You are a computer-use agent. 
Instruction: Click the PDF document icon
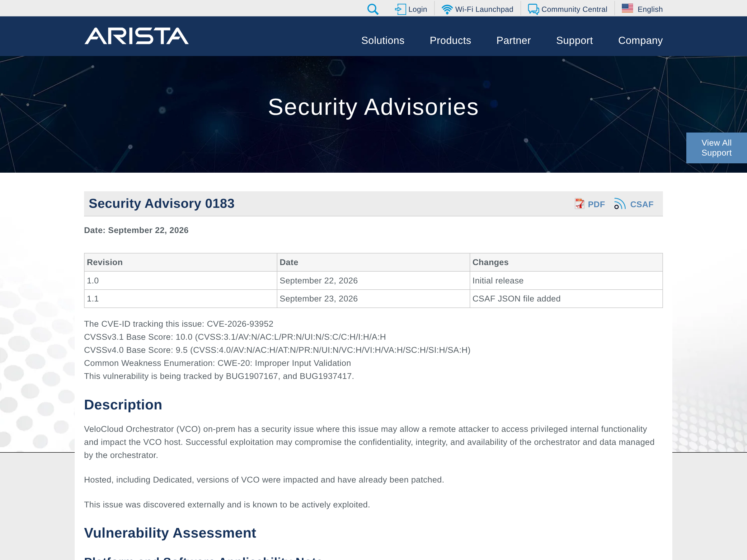click(580, 204)
